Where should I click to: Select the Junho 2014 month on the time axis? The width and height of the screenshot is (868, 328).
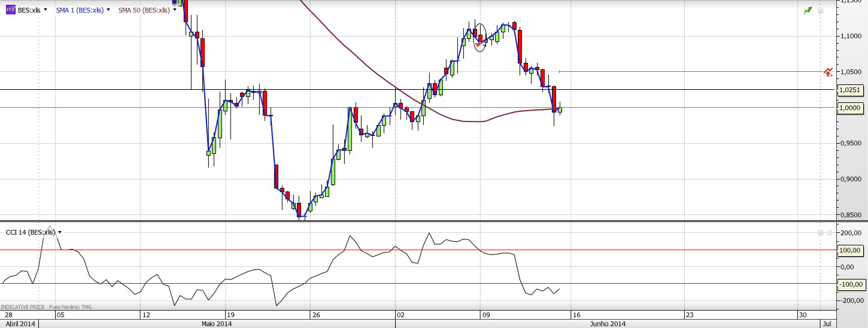tap(608, 324)
